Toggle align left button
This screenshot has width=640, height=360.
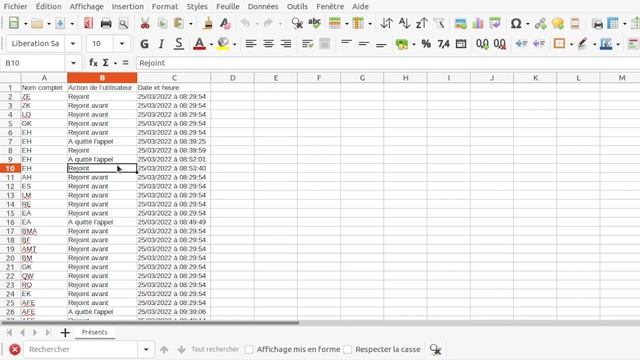click(251, 44)
